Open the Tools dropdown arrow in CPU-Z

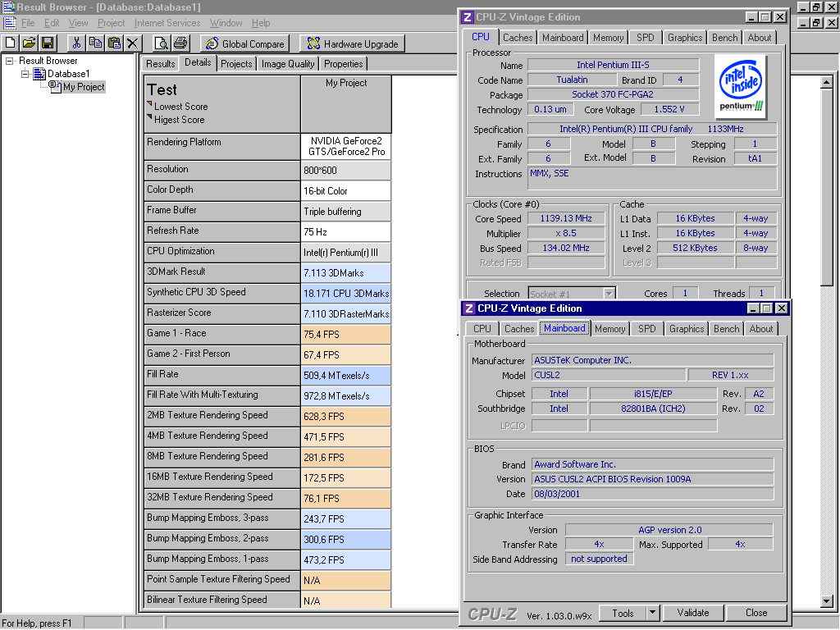click(652, 612)
